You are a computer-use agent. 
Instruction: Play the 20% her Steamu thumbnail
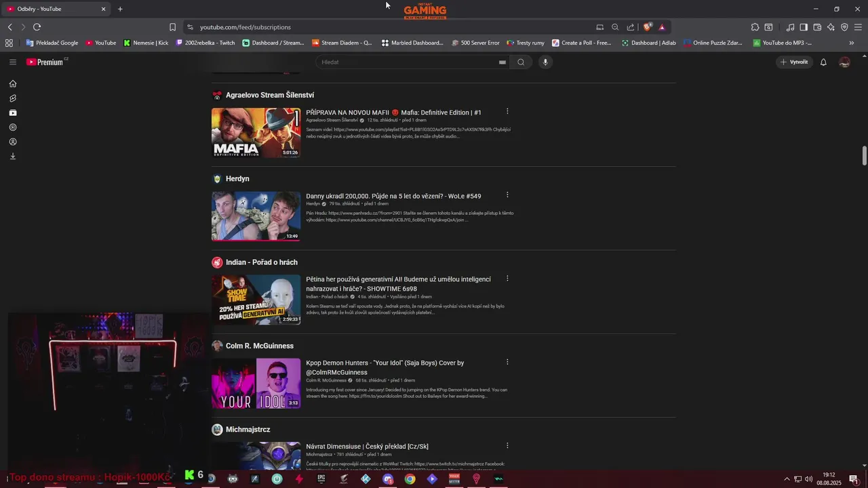(256, 300)
